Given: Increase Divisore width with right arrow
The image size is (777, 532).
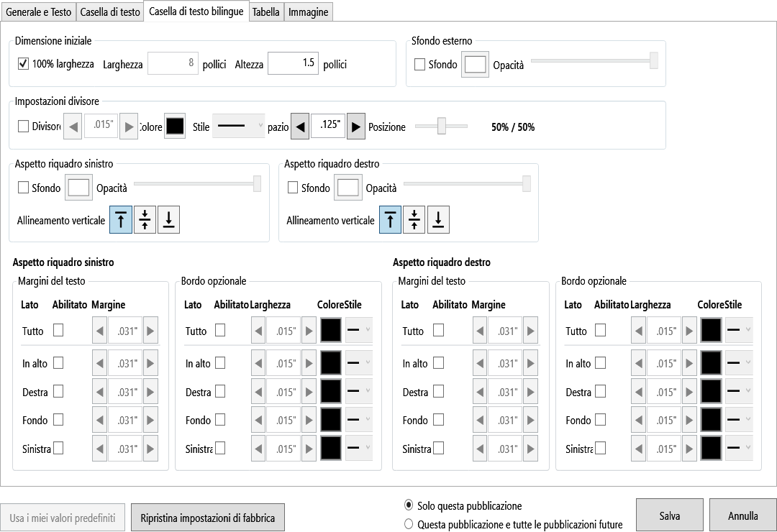Looking at the screenshot, I should click(x=129, y=127).
